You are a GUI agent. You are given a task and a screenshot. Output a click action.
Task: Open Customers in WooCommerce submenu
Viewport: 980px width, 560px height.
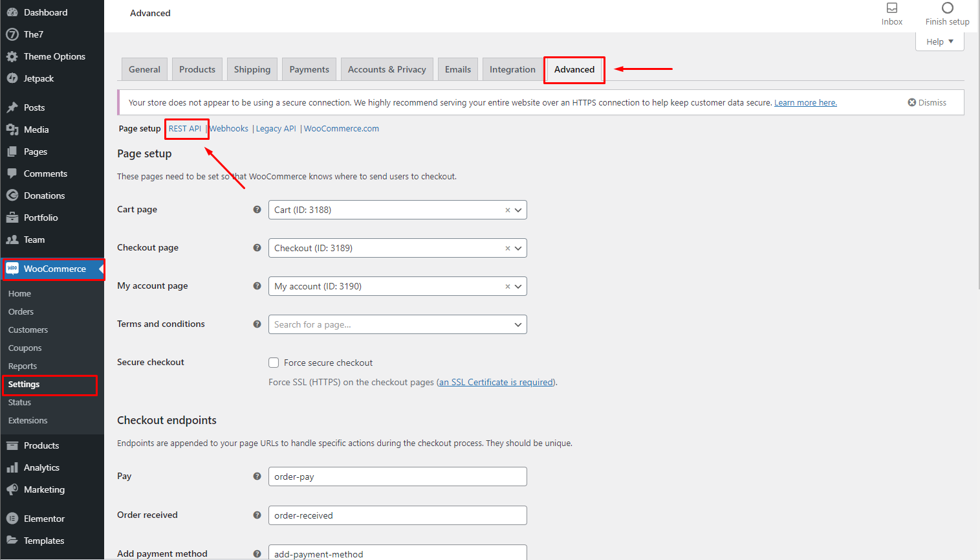28,330
